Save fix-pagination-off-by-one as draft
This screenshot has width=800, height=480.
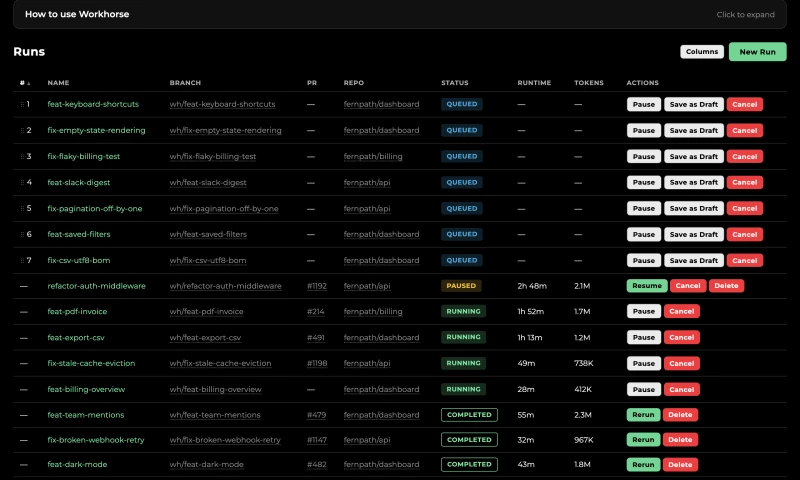[693, 208]
